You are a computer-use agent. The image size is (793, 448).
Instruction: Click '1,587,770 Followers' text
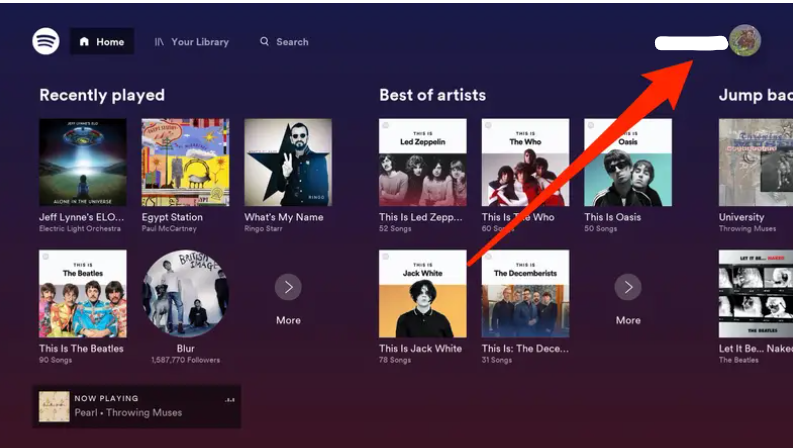(186, 360)
